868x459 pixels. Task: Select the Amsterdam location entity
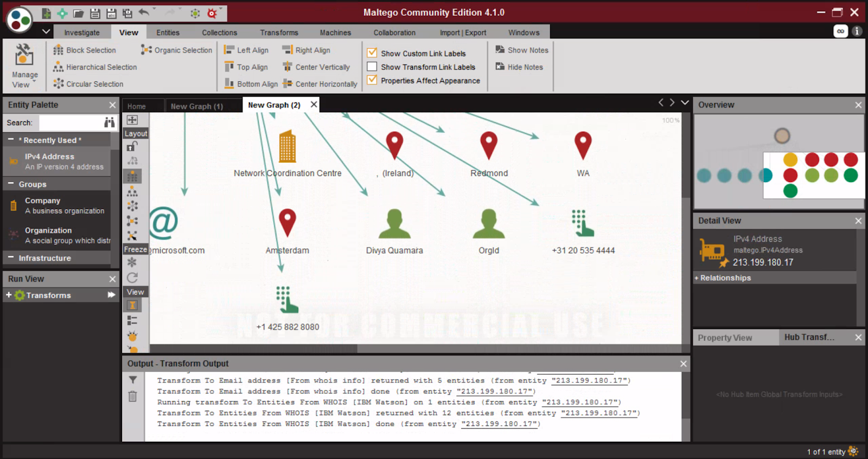click(287, 231)
